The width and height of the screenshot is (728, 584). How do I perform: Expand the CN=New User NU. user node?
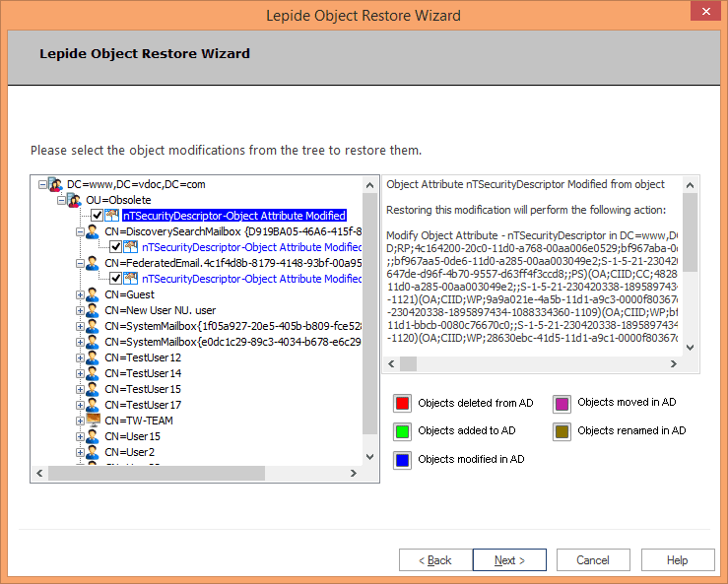pyautogui.click(x=80, y=310)
